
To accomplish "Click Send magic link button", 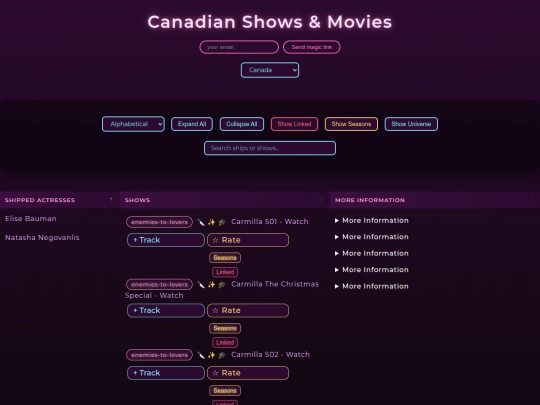I will 312,47.
